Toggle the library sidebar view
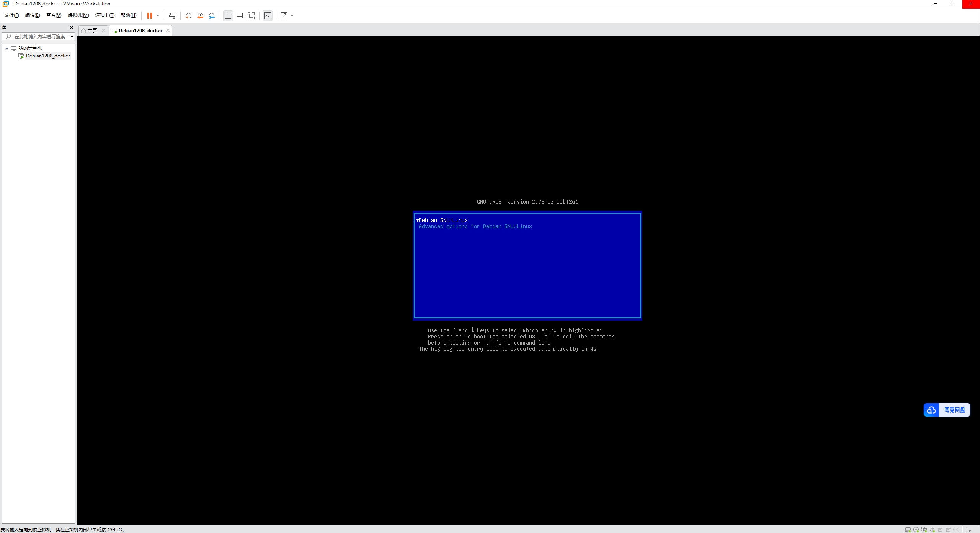This screenshot has height=533, width=980. coord(228,16)
